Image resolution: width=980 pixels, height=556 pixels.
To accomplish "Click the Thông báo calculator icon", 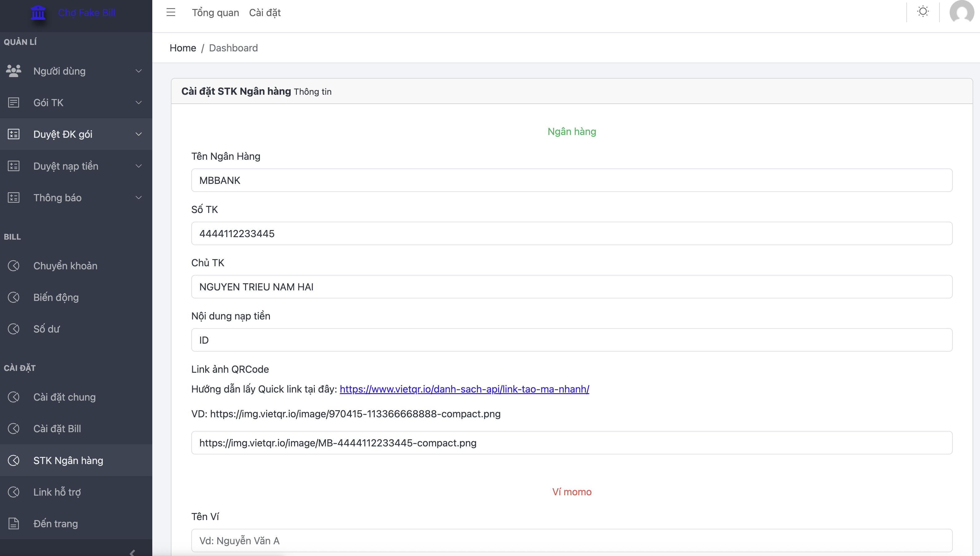I will click(x=14, y=198).
